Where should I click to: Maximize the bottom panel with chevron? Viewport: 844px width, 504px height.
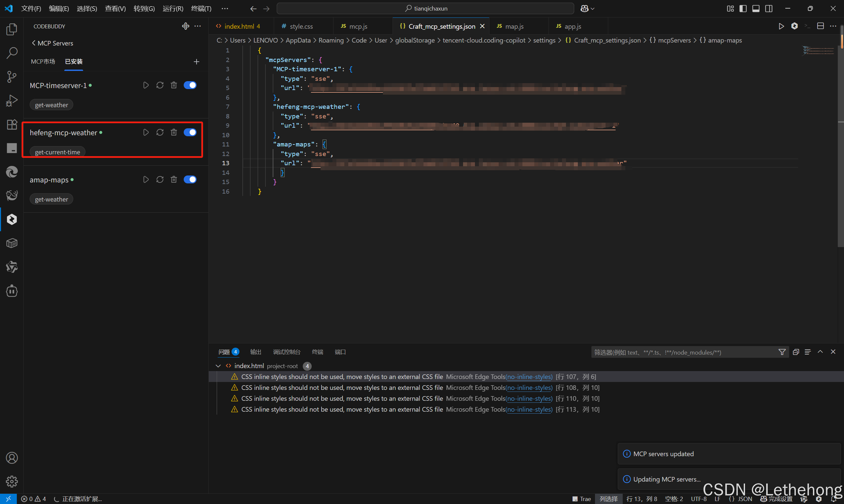pyautogui.click(x=820, y=352)
